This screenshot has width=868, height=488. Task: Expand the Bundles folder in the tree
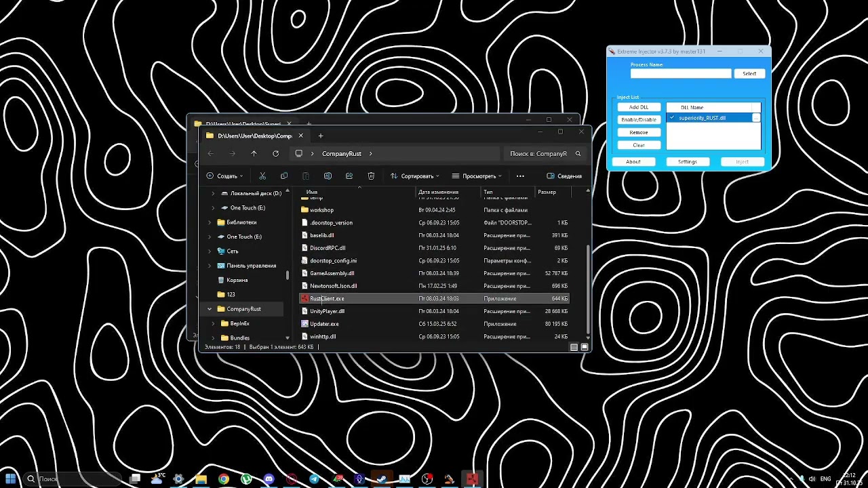click(214, 338)
